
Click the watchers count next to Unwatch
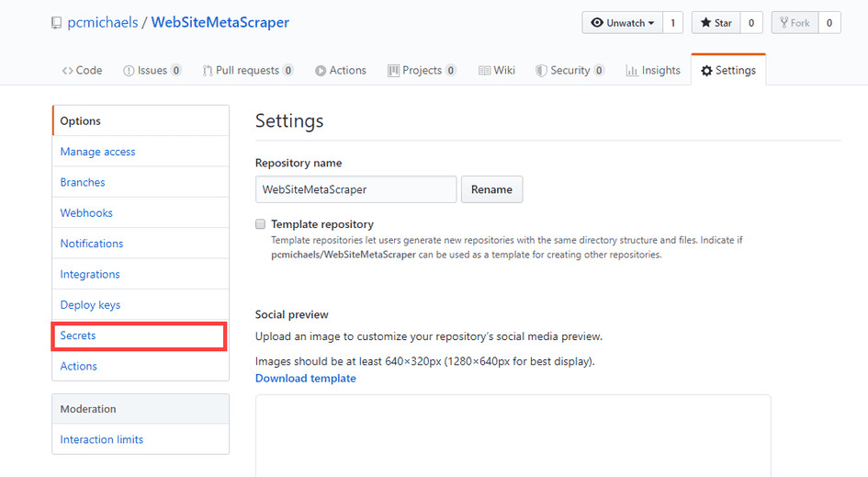(672, 23)
